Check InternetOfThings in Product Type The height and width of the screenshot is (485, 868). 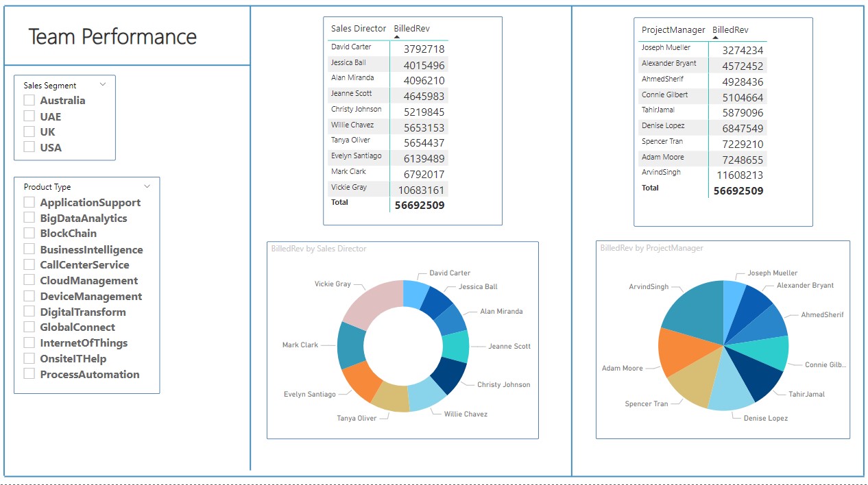click(29, 343)
